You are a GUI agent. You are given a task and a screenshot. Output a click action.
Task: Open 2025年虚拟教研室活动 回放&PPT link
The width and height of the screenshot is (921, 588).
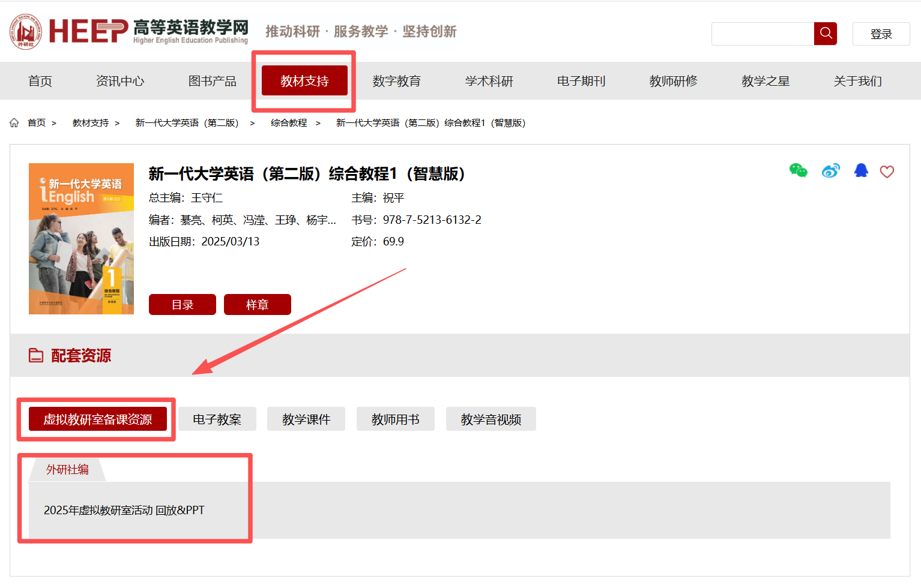click(x=124, y=511)
